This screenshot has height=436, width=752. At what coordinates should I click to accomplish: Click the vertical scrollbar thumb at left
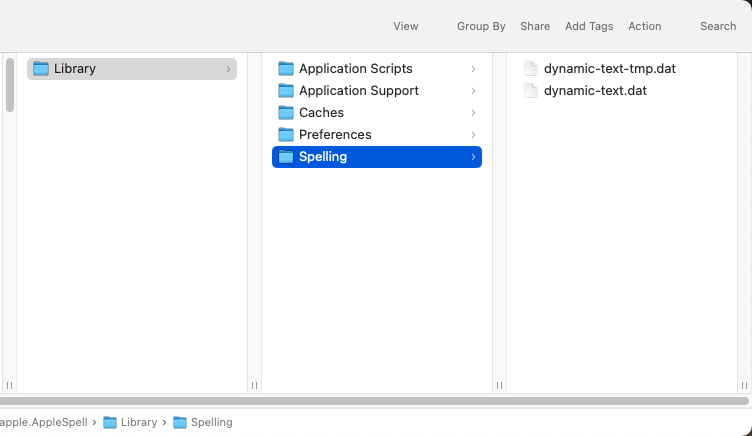click(10, 85)
